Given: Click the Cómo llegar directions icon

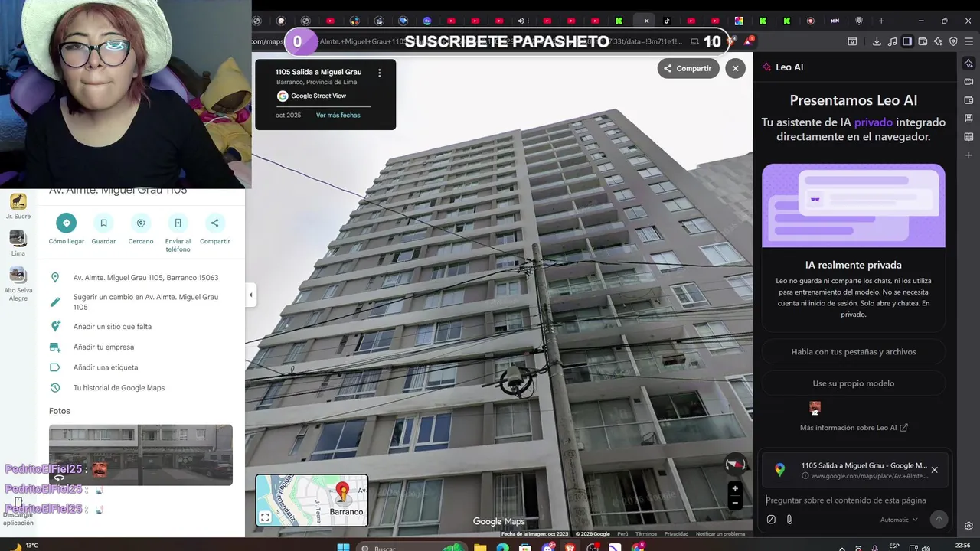Looking at the screenshot, I should [x=66, y=223].
